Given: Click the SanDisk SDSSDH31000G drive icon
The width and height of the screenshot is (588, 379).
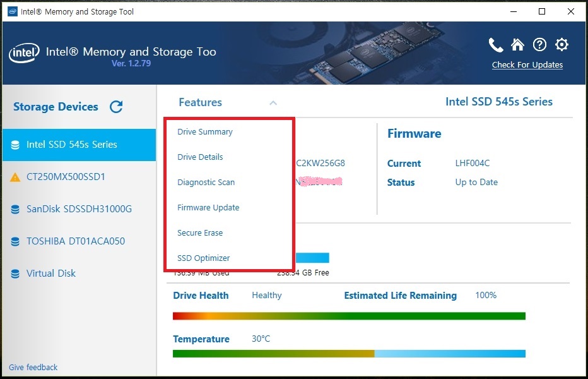Looking at the screenshot, I should (15, 209).
